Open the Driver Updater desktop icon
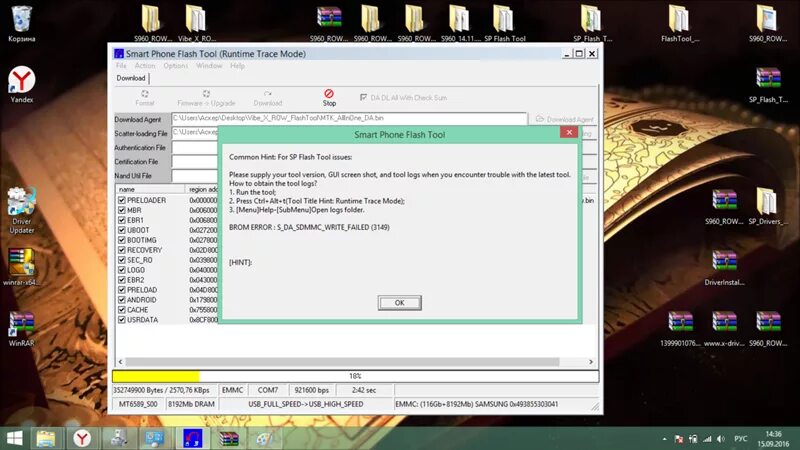Screen dimensions: 800x450 [x=21, y=210]
